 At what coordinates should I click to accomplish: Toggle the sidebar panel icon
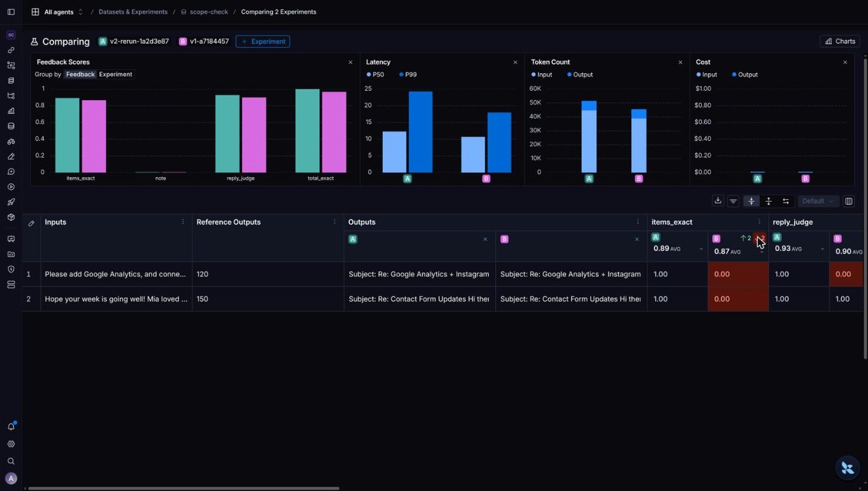11,12
